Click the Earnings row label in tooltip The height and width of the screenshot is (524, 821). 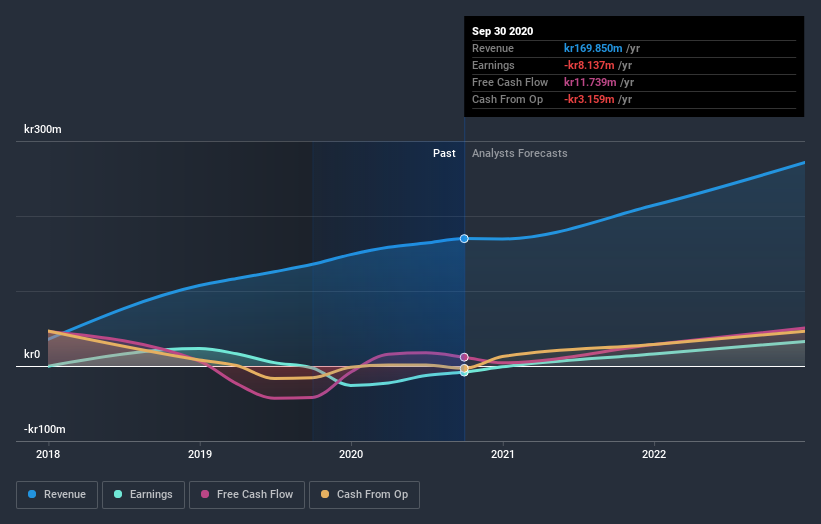coord(493,65)
